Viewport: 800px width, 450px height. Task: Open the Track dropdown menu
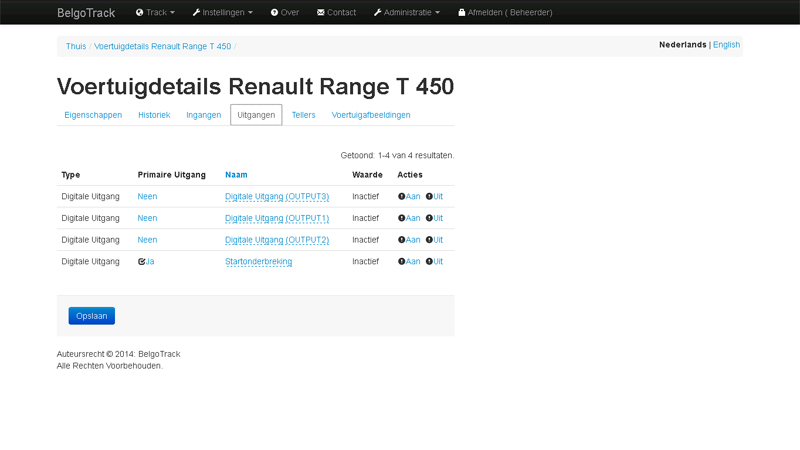click(x=155, y=12)
